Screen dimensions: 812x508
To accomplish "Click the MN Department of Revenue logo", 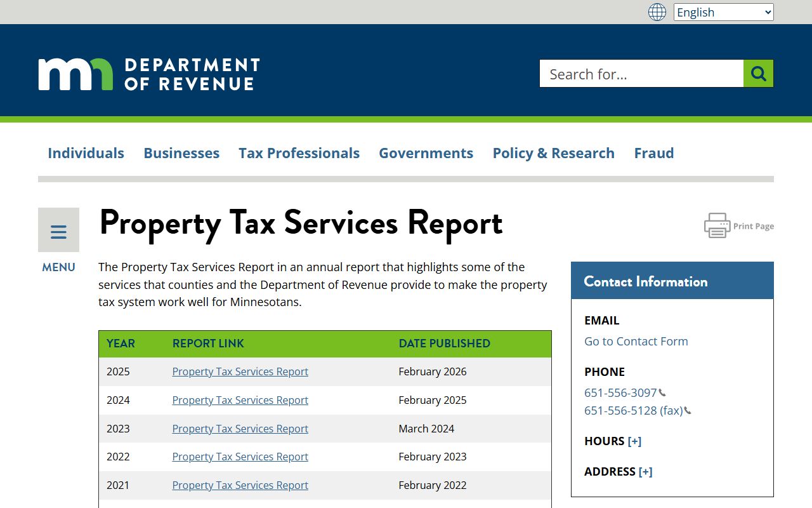I will pyautogui.click(x=149, y=74).
